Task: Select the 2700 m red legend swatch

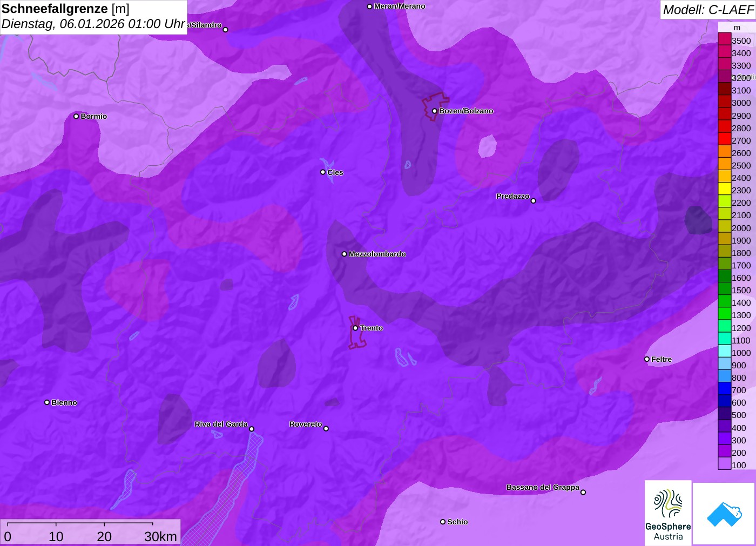Action: tap(724, 139)
